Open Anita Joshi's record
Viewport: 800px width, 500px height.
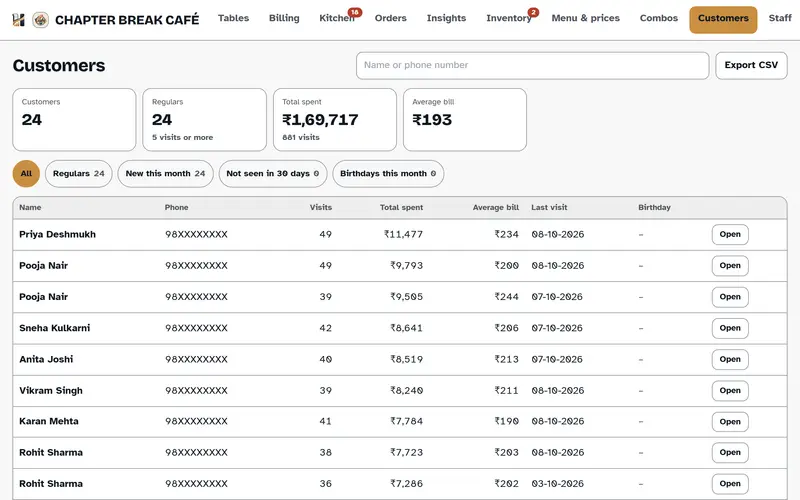coord(730,359)
